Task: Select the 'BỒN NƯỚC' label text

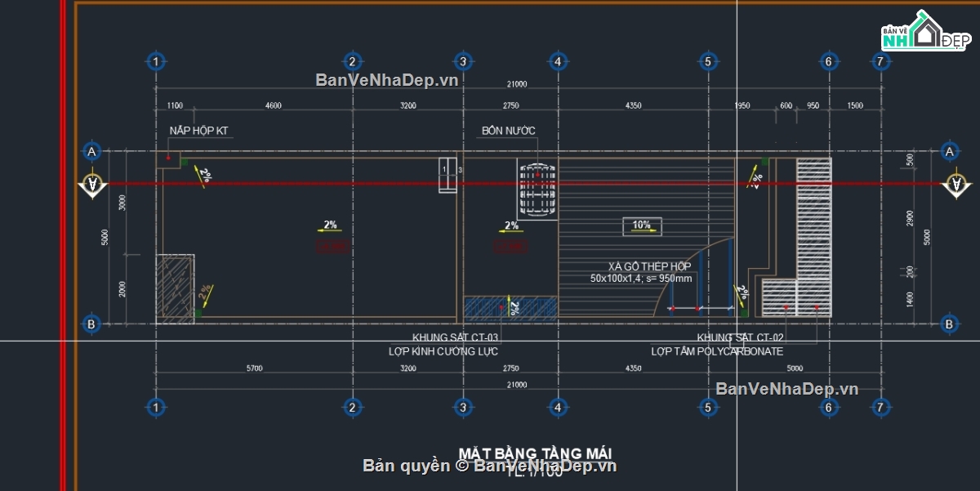Action: coord(508,131)
